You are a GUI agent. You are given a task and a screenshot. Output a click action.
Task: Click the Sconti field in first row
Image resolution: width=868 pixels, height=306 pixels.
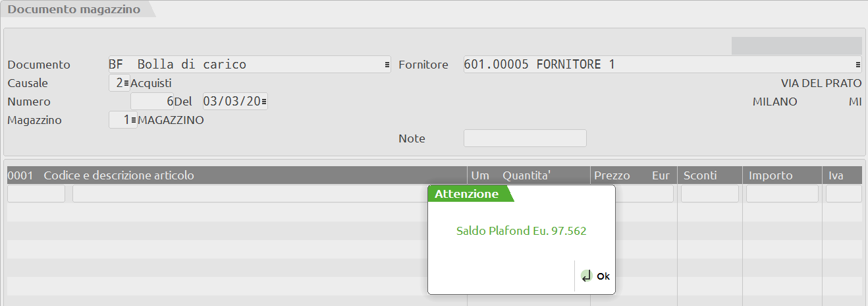[709, 194]
